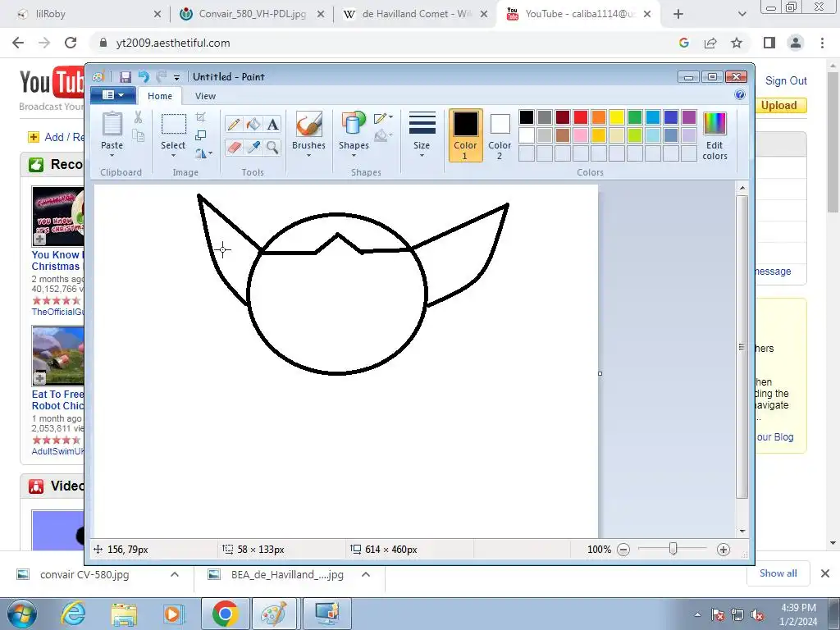Select the Pencil tool in Paint

point(234,125)
